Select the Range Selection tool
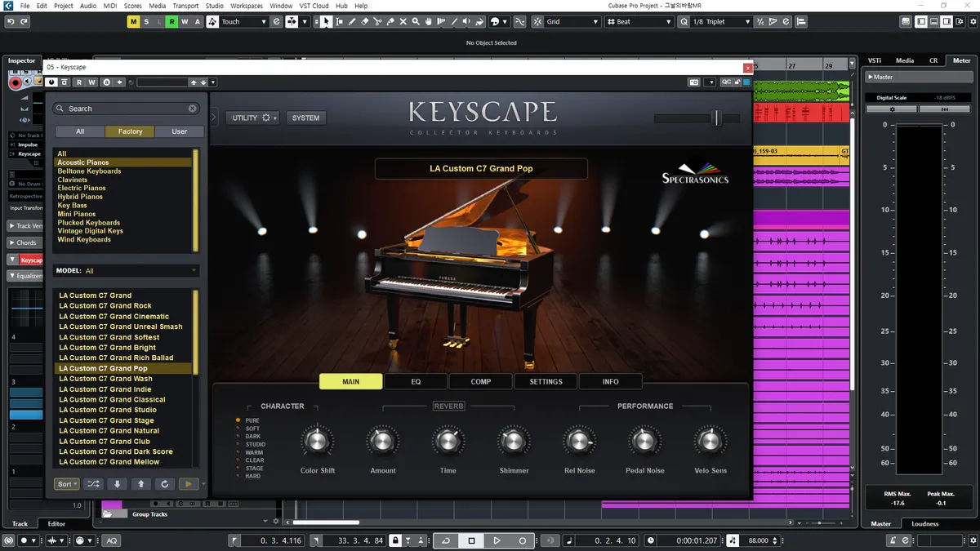The height and width of the screenshot is (551, 980). coord(339,22)
